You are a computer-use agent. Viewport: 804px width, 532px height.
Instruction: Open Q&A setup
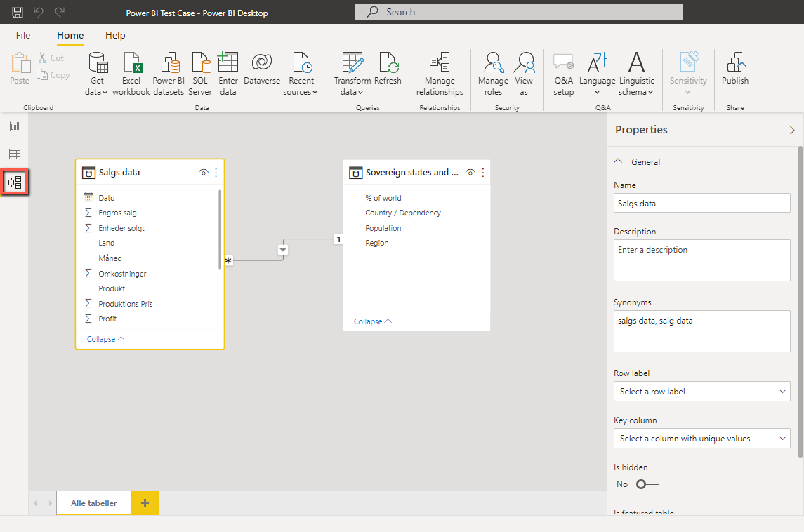coord(564,74)
